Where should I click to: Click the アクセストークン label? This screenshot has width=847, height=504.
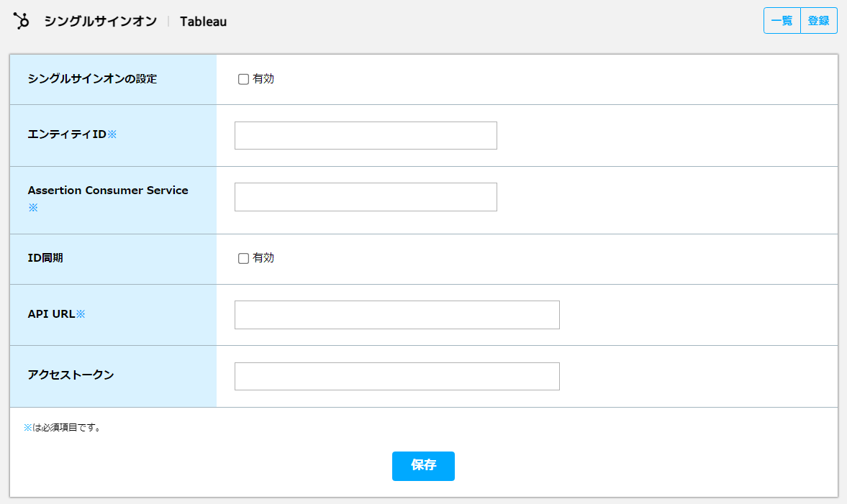coord(71,375)
